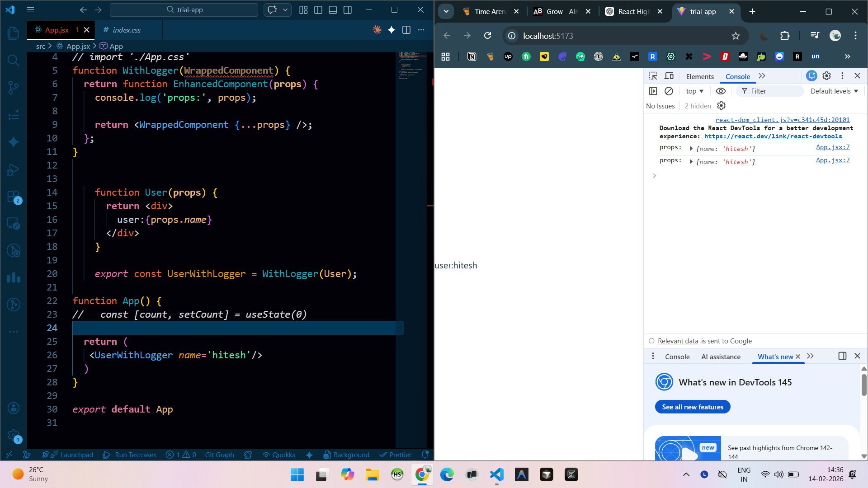Toggle the device toolbar icon in DevTools
This screenshot has height=488, width=868.
(x=669, y=76)
